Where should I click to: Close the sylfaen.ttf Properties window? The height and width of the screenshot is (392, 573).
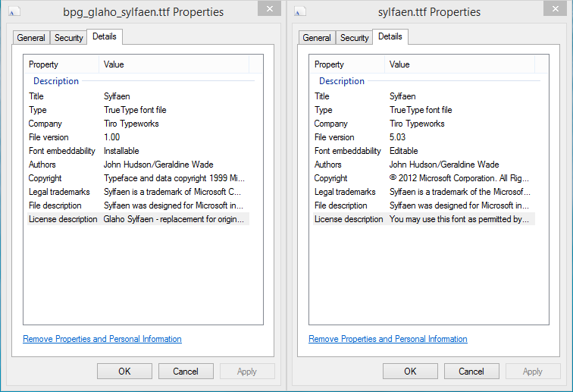pos(555,9)
